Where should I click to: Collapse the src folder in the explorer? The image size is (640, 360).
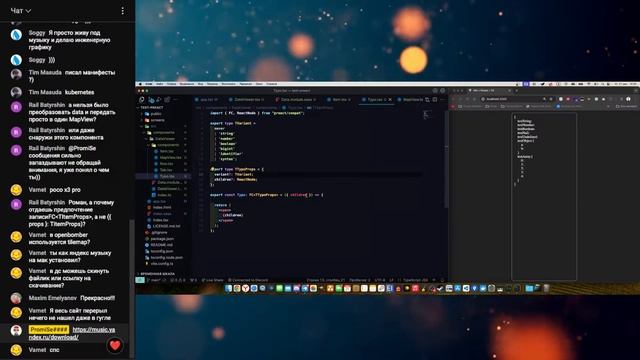pyautogui.click(x=153, y=127)
